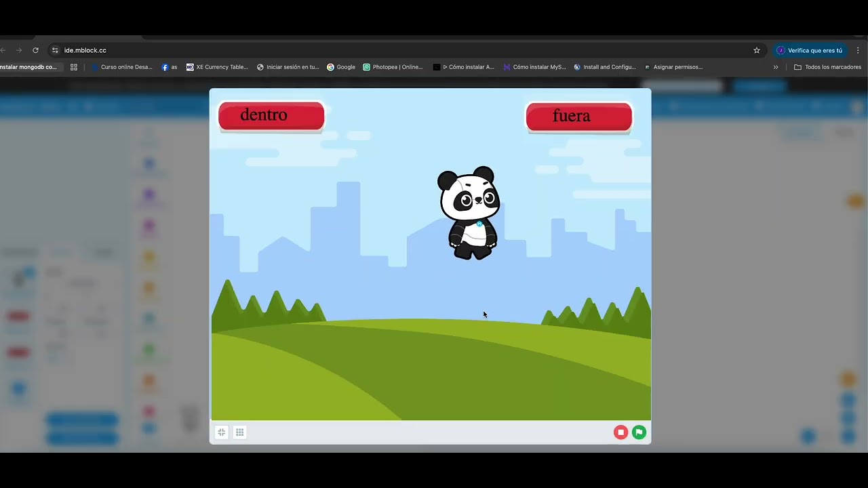Open 'Asignar permisos...' bookmark
This screenshot has width=868, height=488.
pos(673,67)
